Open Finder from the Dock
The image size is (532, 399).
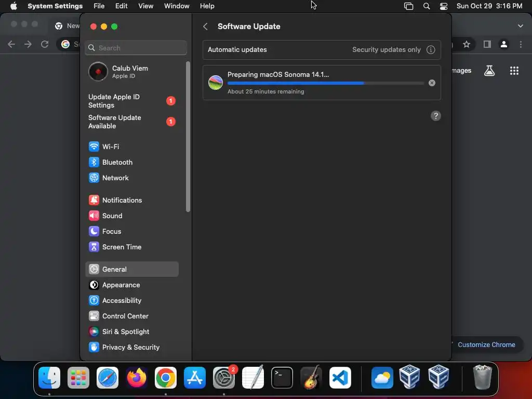tap(49, 378)
